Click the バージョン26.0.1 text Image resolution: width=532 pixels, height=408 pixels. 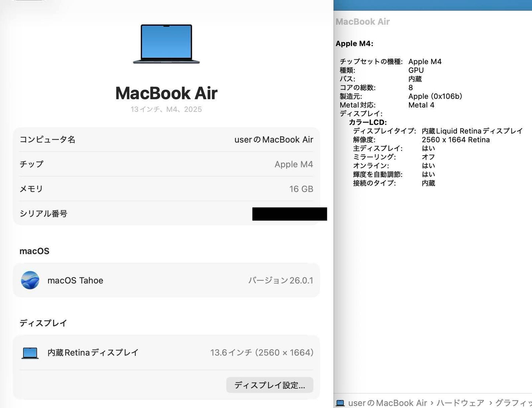click(281, 280)
